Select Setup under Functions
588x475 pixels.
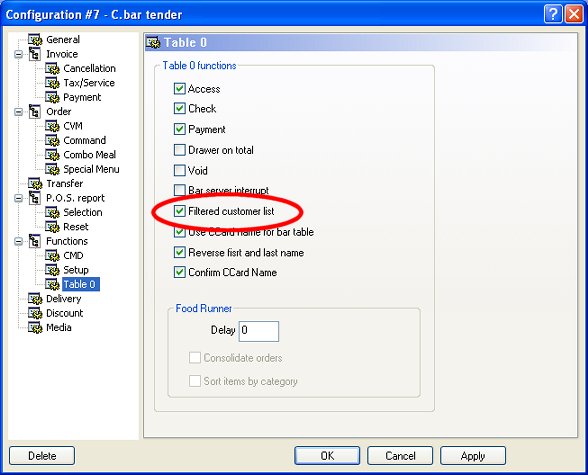(76, 270)
